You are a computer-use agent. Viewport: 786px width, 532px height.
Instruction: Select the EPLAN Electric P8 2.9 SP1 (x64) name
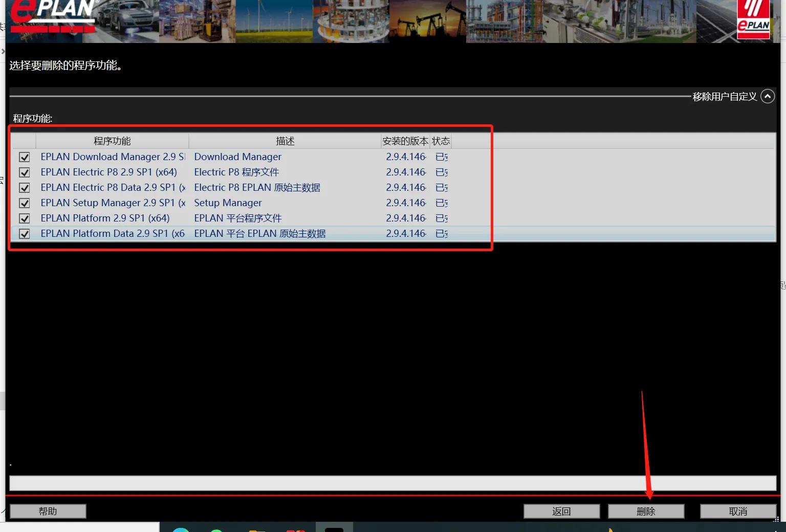(x=109, y=172)
